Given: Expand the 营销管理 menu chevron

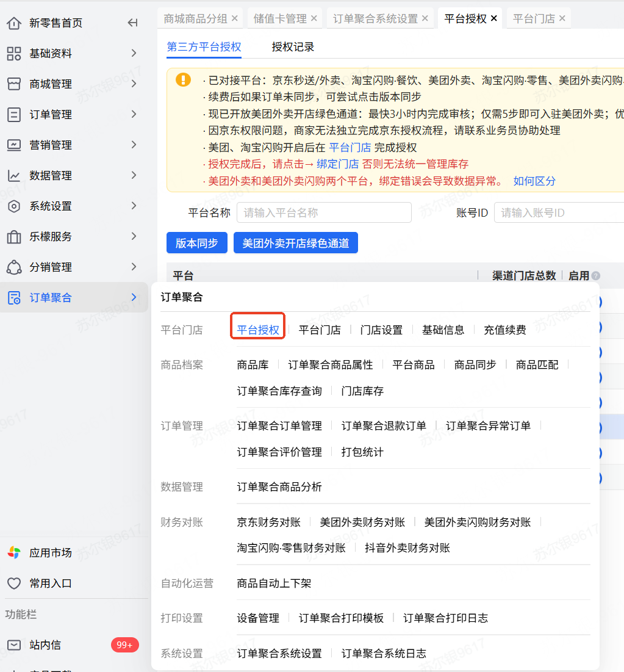Looking at the screenshot, I should click(x=134, y=145).
